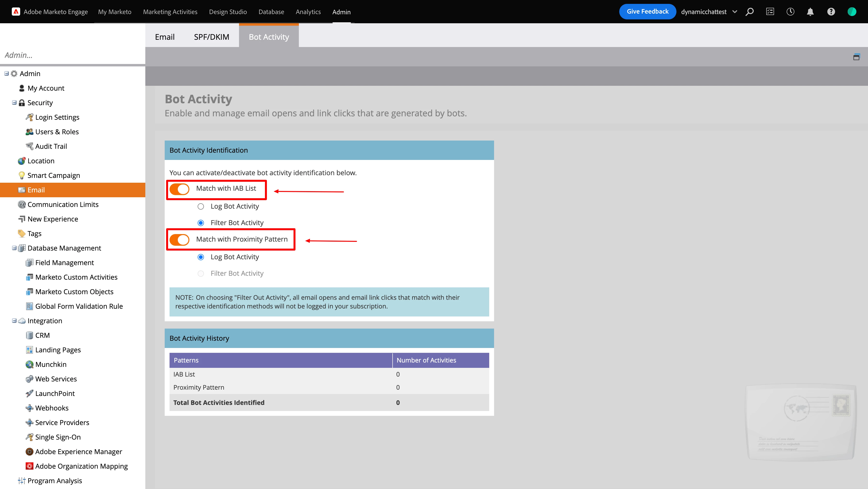Viewport: 868px width, 489px height.
Task: Open the Marketing Activities menu
Action: pos(170,12)
